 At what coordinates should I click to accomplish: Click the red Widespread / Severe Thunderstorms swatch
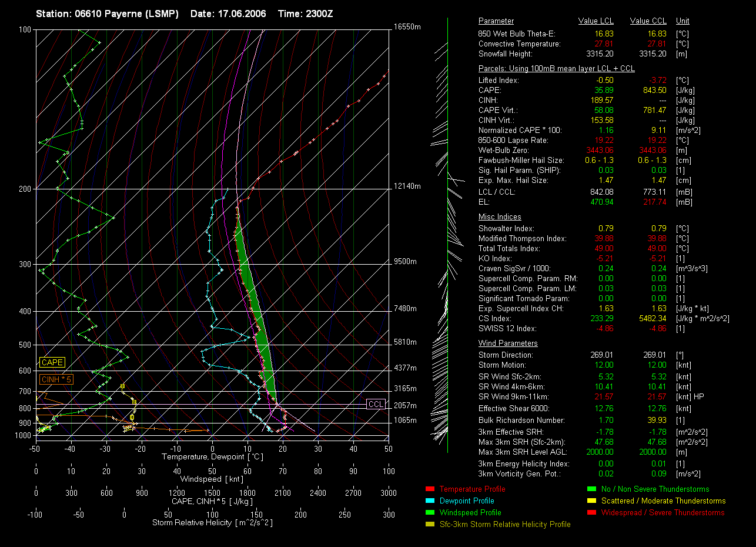(x=591, y=512)
